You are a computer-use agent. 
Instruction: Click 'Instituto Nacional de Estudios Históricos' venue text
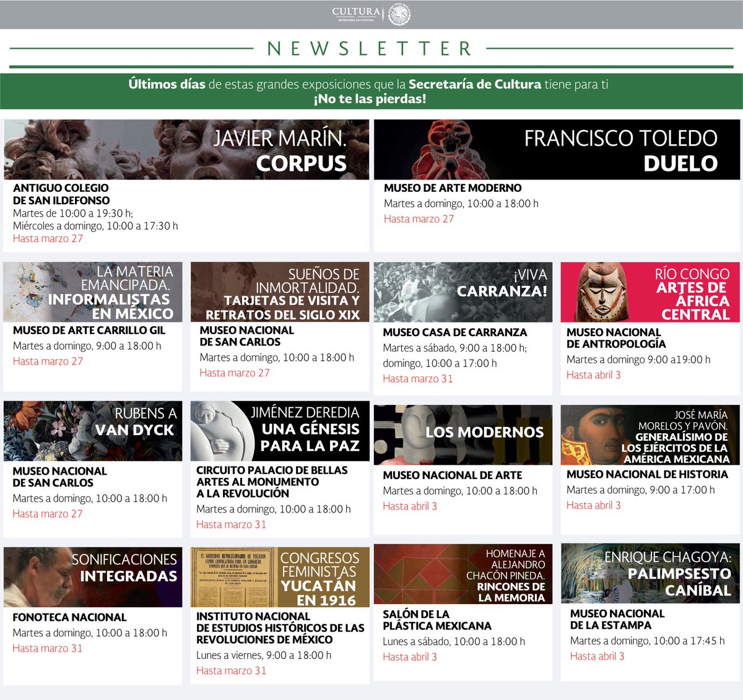click(280, 628)
